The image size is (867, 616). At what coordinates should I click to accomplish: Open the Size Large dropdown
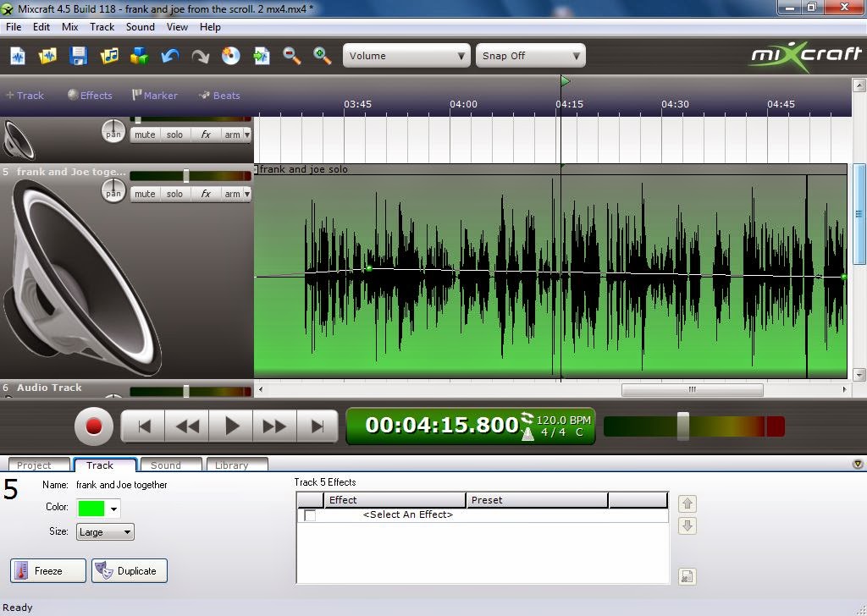pyautogui.click(x=105, y=532)
